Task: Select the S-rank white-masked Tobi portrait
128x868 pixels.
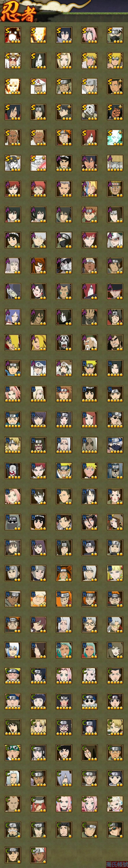Action: coord(89,112)
